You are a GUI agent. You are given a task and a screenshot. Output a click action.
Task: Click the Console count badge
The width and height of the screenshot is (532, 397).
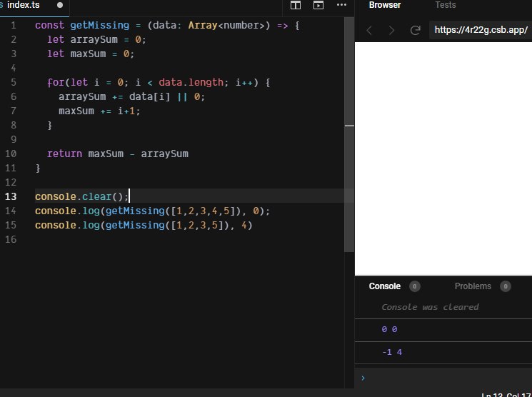pos(414,286)
